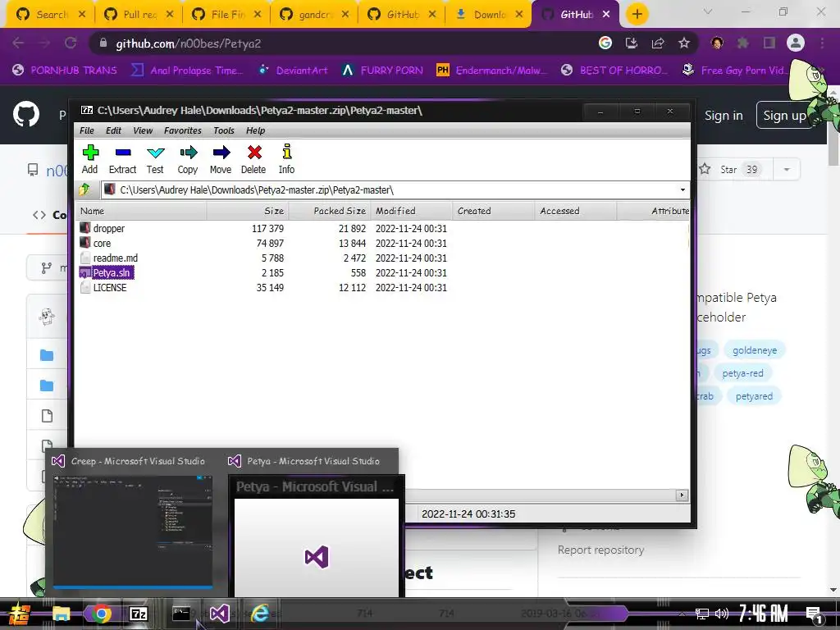This screenshot has height=630, width=840.
Task: Select the Petya.sln file
Action: point(111,272)
